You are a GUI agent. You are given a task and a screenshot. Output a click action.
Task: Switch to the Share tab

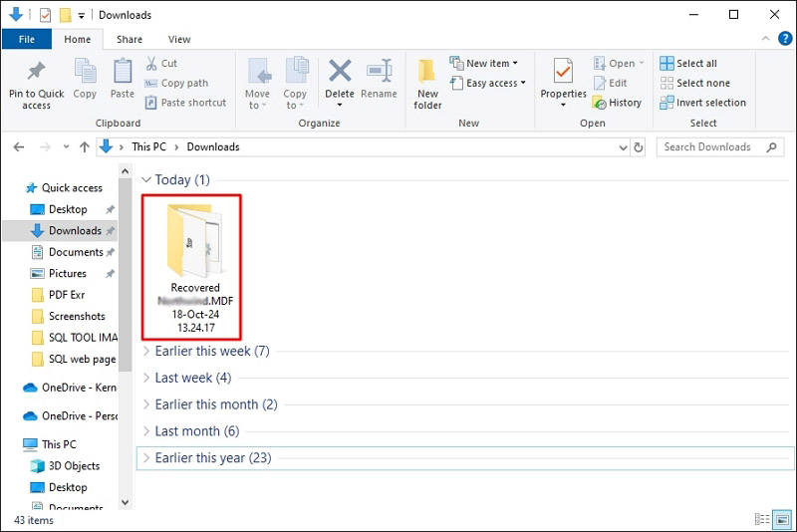pyautogui.click(x=130, y=39)
